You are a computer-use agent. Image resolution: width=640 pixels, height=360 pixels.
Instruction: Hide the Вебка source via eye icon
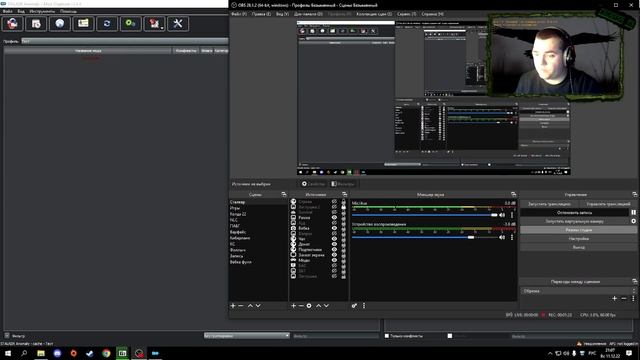334,228
